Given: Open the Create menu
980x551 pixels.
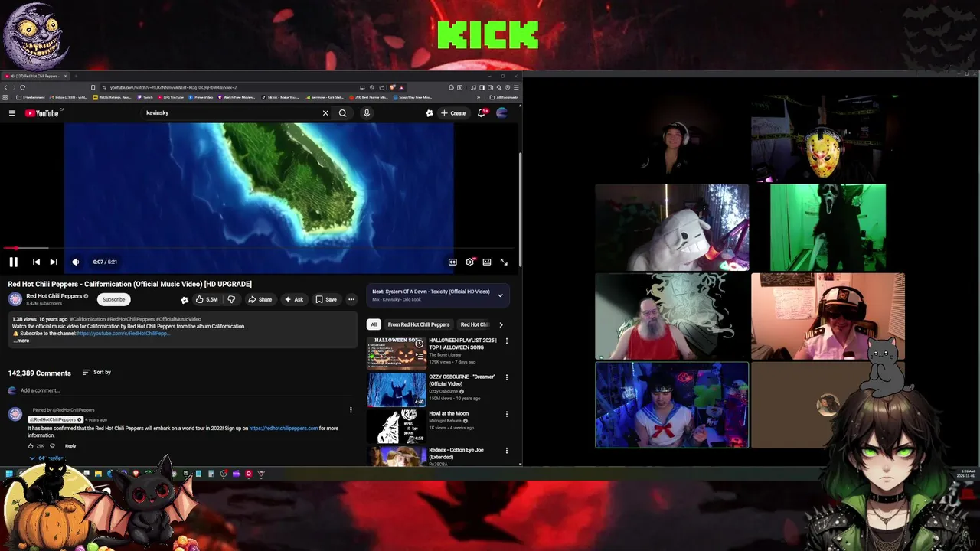Looking at the screenshot, I should pos(453,113).
